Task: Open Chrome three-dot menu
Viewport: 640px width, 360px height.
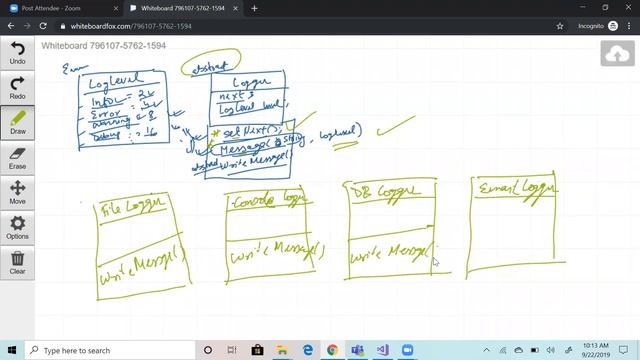Action: (x=629, y=26)
